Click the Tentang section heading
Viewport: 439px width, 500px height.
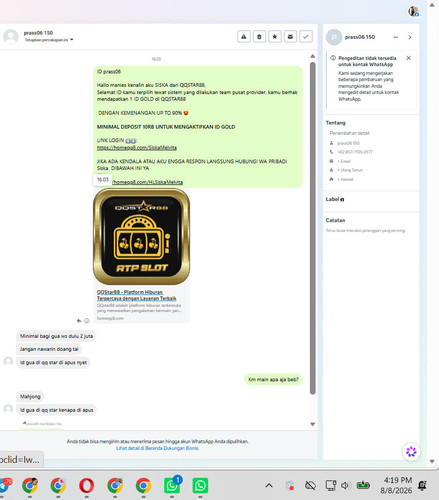pos(335,123)
